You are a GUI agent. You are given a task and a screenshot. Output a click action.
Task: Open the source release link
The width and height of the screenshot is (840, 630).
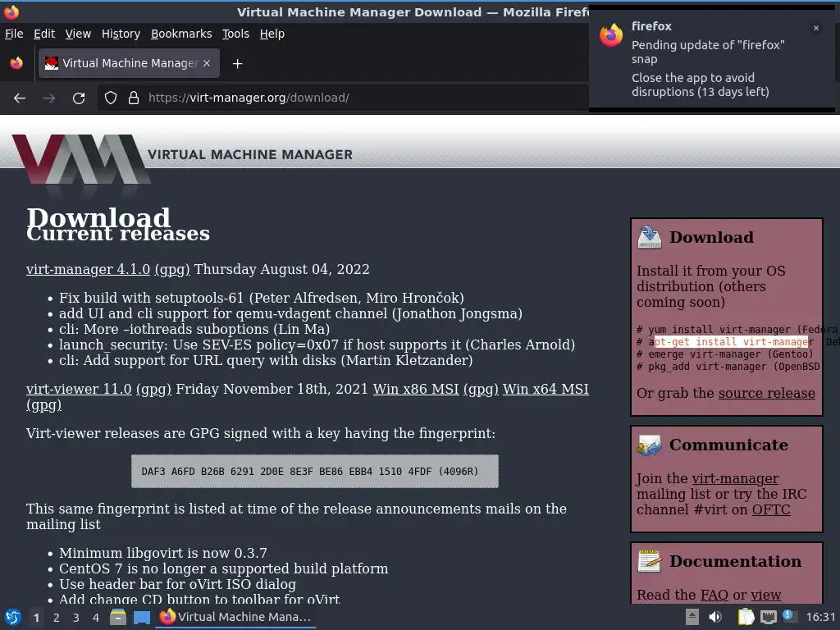(767, 393)
